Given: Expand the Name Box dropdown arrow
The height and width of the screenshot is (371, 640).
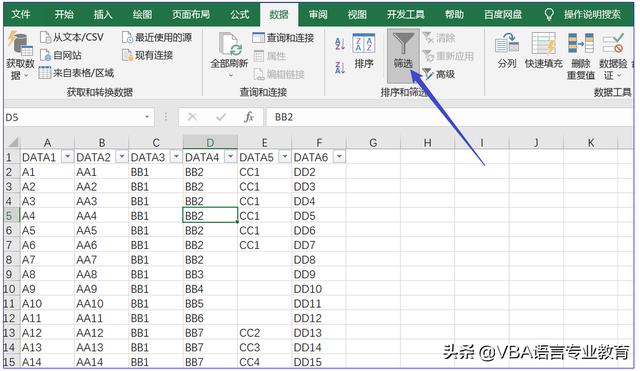Looking at the screenshot, I should [x=147, y=118].
